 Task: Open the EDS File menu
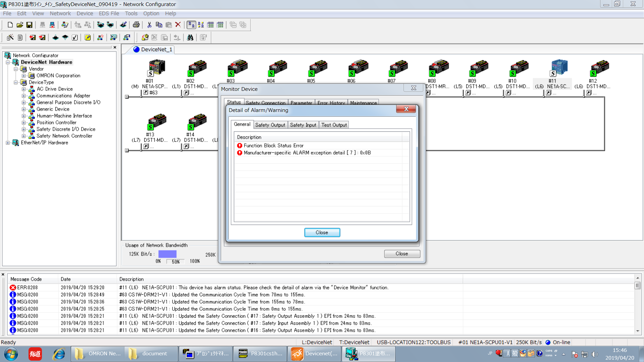coord(109,13)
